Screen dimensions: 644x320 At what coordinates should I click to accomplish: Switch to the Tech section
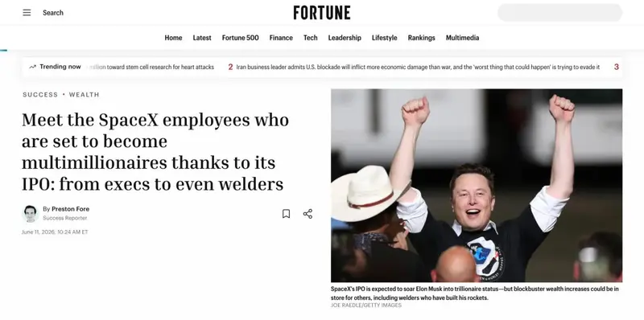311,38
